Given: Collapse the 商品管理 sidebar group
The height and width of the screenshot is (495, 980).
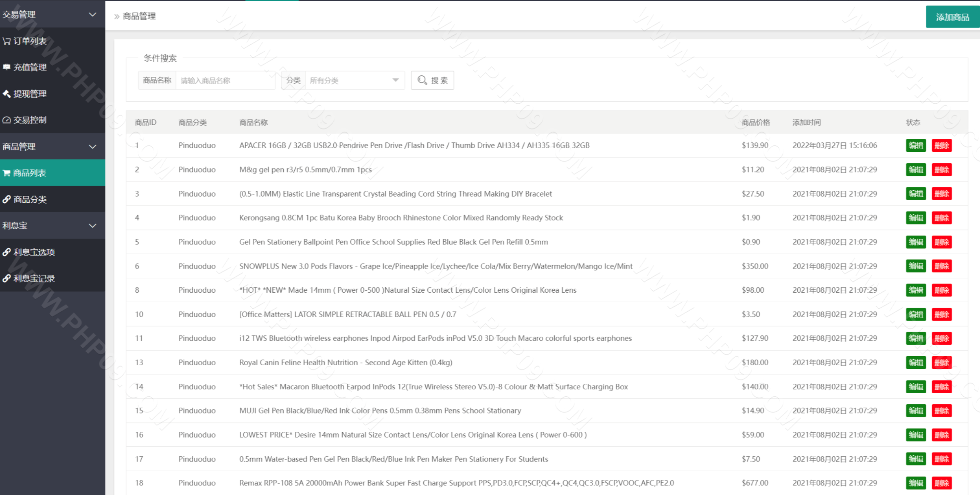Looking at the screenshot, I should point(92,147).
